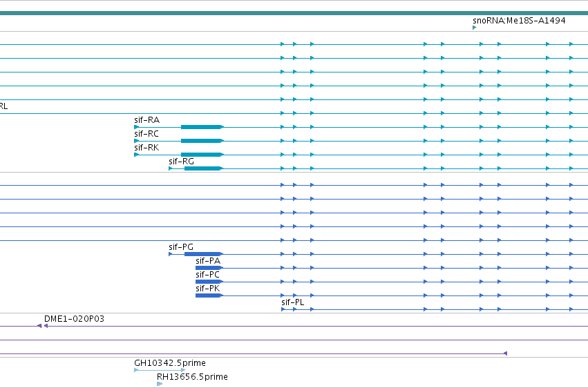Click the sif-RC transcript start arrow

pyautogui.click(x=136, y=141)
